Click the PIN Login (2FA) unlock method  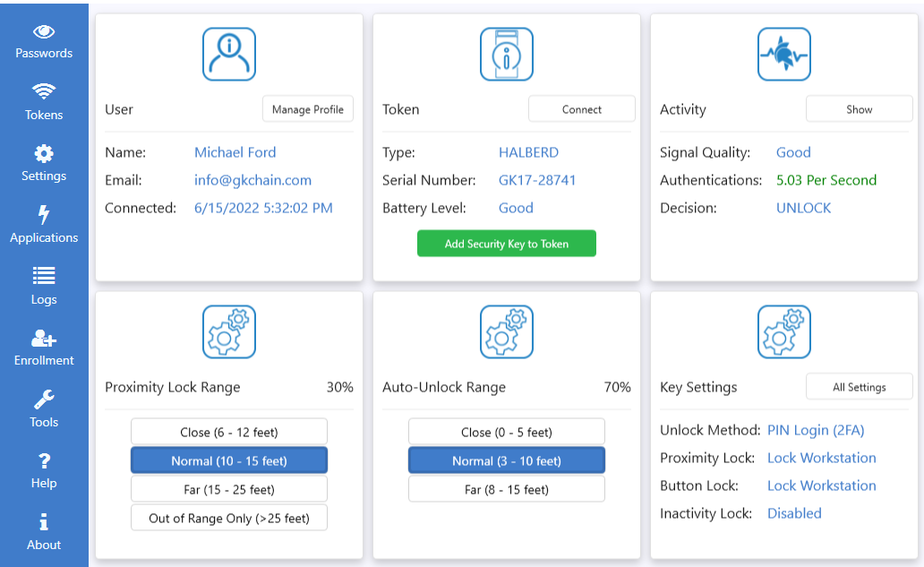(816, 430)
